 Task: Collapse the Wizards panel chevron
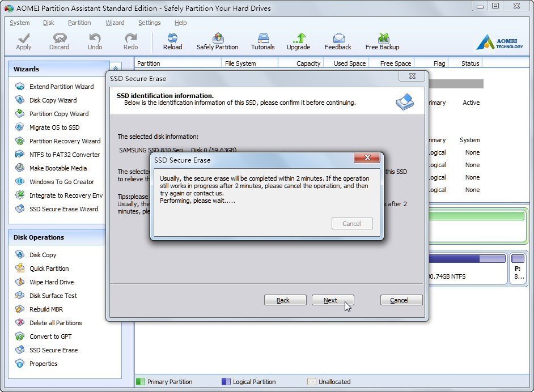116,68
